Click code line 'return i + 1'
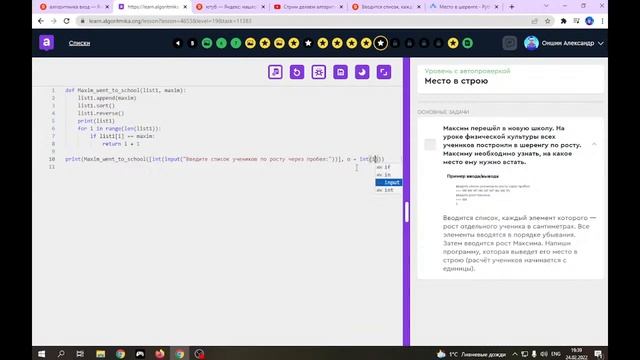The width and height of the screenshot is (640, 360). [121, 144]
